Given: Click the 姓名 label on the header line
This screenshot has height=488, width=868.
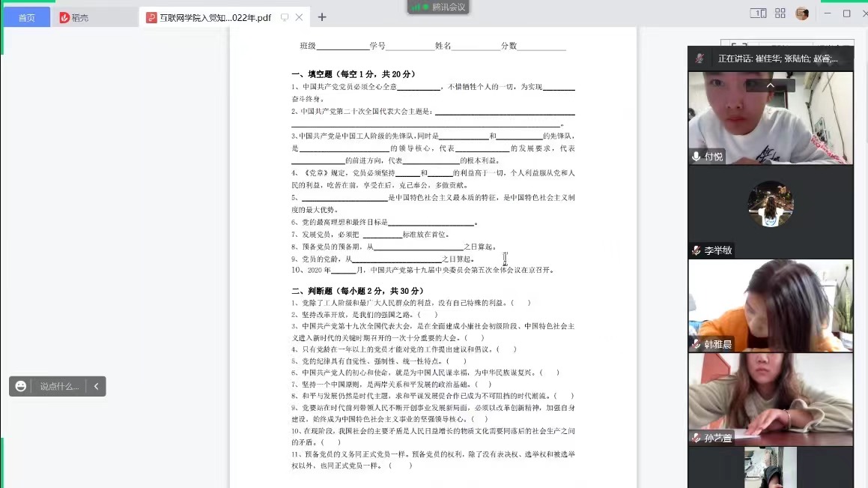Looking at the screenshot, I should point(443,46).
